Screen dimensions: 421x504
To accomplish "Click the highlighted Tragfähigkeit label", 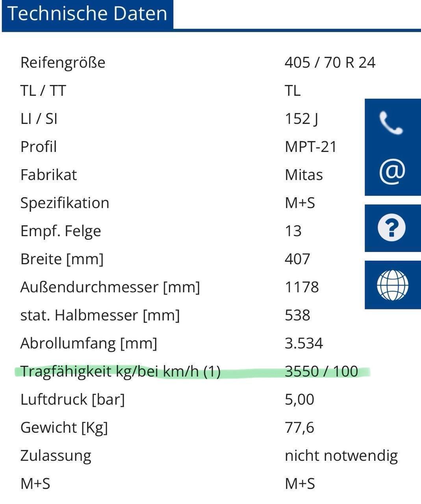I will click(x=120, y=371).
